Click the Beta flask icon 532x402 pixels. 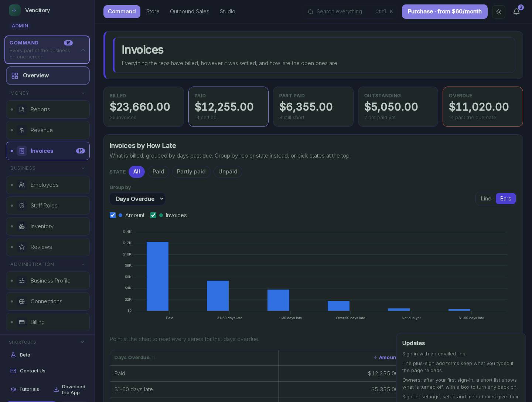click(13, 355)
